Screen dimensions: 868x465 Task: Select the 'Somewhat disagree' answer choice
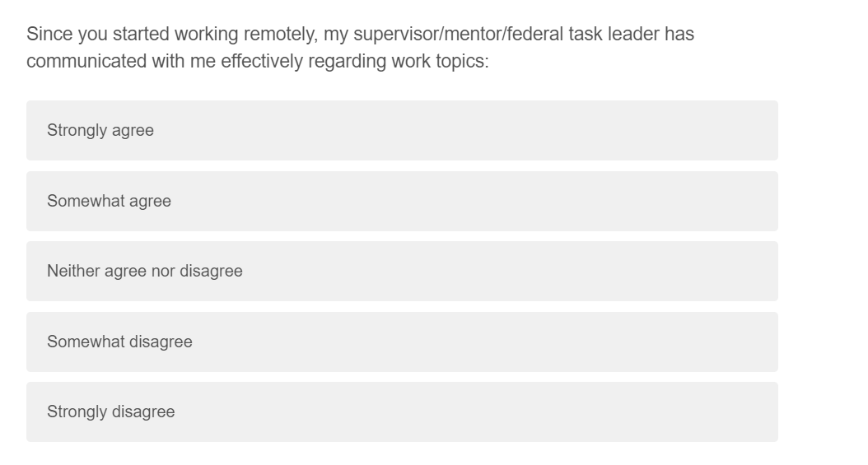[402, 342]
